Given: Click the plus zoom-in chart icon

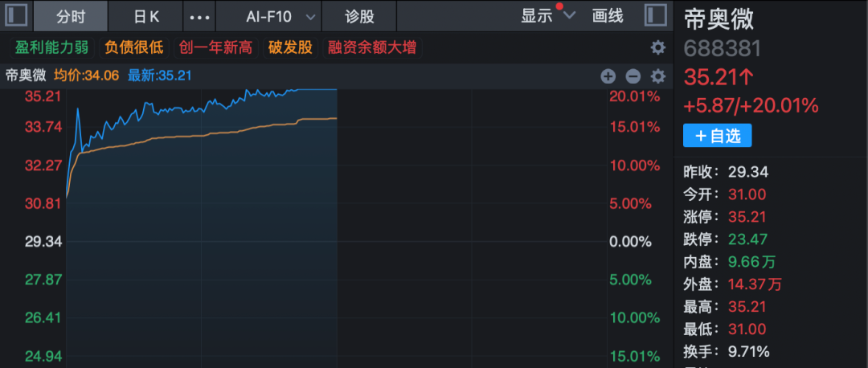Looking at the screenshot, I should 608,76.
